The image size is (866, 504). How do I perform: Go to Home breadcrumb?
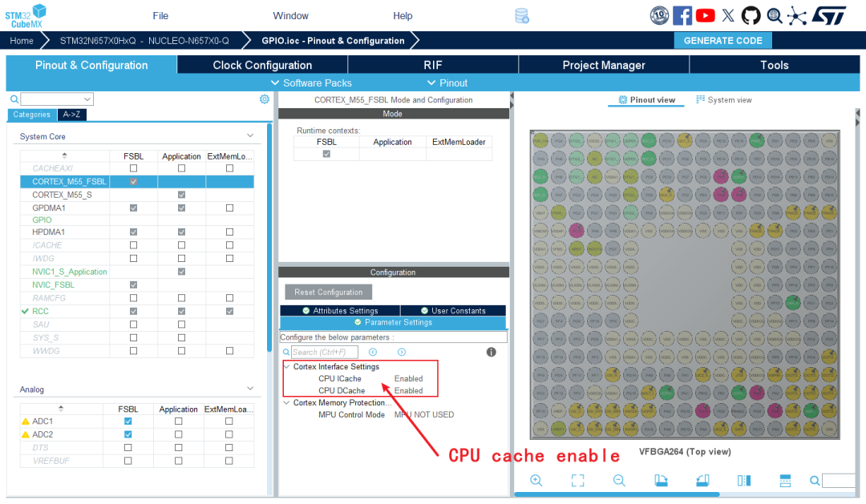point(22,41)
